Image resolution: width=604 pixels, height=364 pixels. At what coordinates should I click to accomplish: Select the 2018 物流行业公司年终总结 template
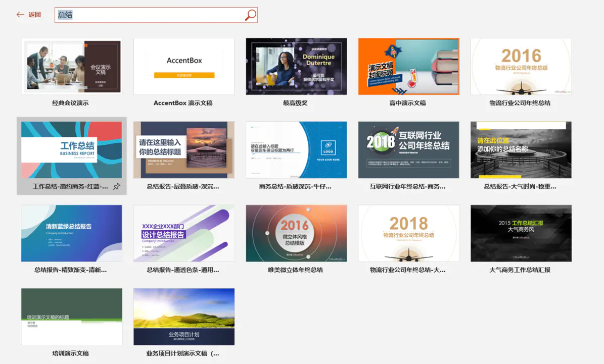click(x=409, y=233)
